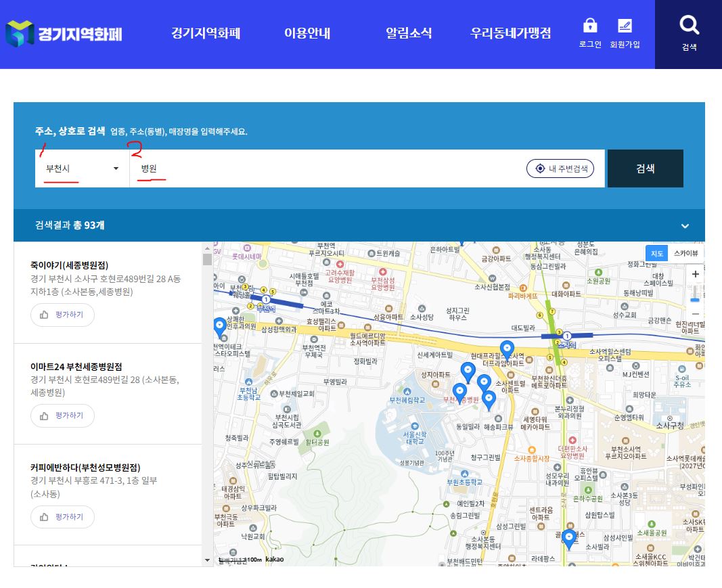Click the 경기지역화폐 logo in the header
This screenshot has width=722, height=588.
click(64, 34)
